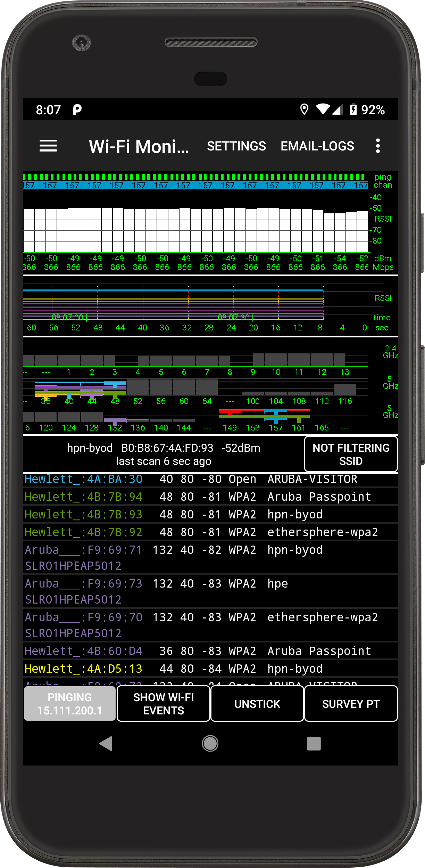Tap channel 11 on the 2.4 GHz chart
Screen dimensions: 425x868
tap(299, 372)
